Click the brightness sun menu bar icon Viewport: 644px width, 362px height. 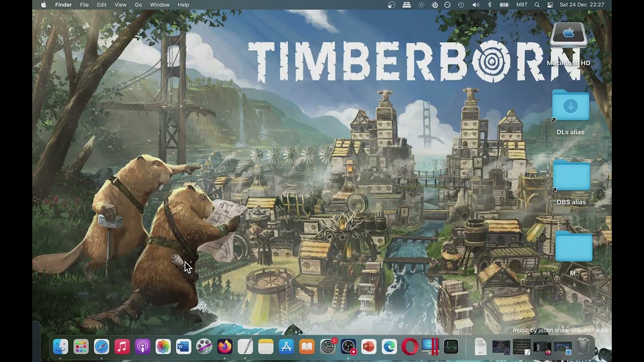coord(421,5)
